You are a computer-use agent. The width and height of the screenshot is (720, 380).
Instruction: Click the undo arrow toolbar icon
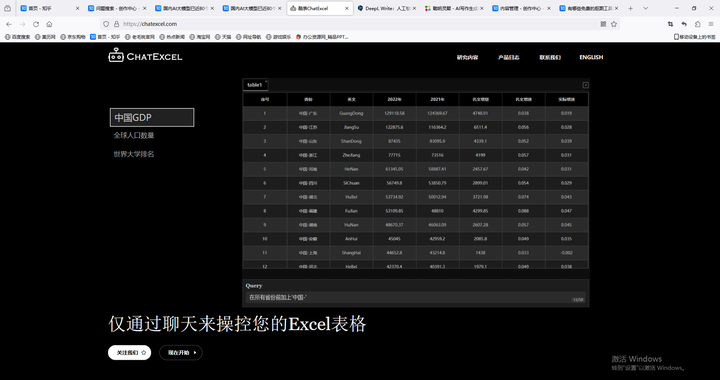[x=684, y=24]
